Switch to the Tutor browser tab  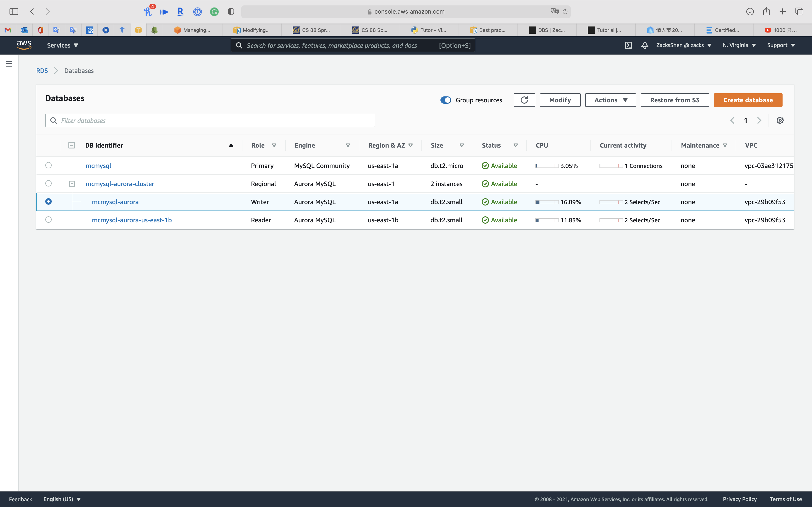pyautogui.click(x=429, y=30)
